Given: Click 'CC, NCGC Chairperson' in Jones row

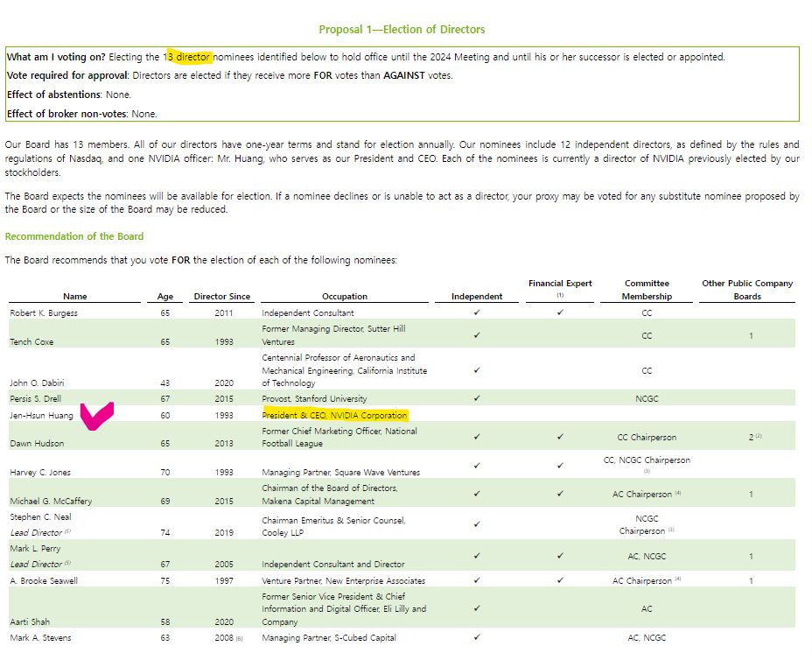Looking at the screenshot, I should [647, 460].
